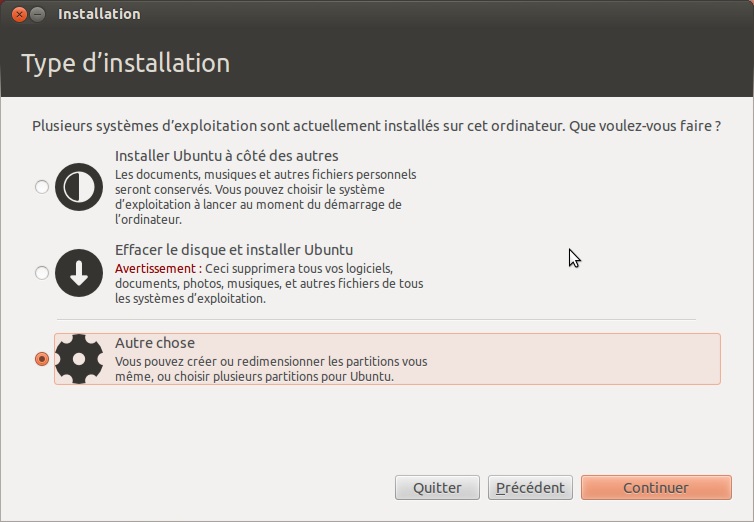The width and height of the screenshot is (754, 522).
Task: Click the 'Autre chose' heading text
Action: point(155,343)
